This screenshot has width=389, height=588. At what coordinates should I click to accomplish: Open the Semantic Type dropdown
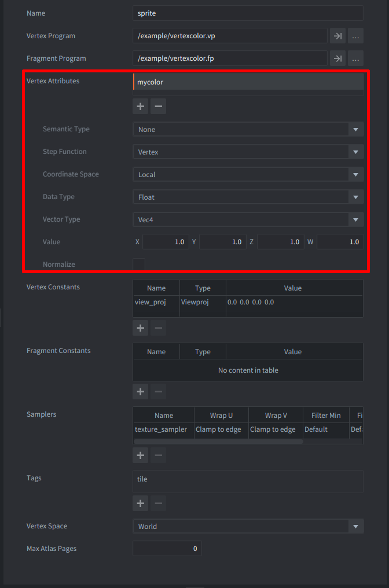[248, 130]
